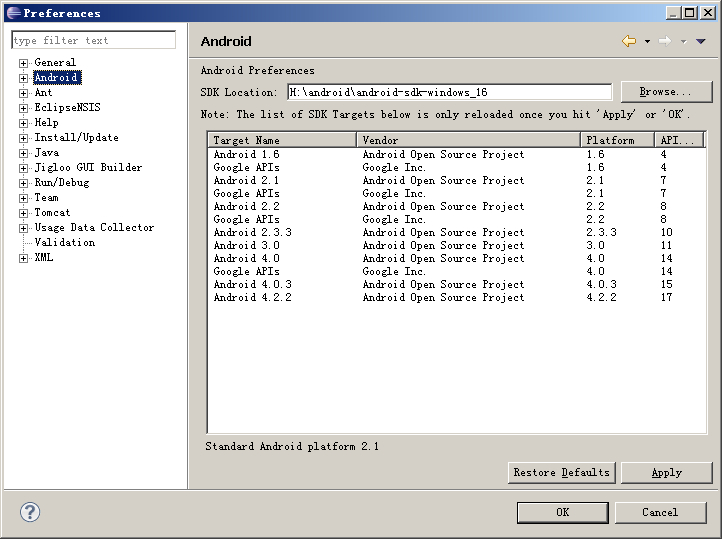Sort by Vendor column header
Viewport: 722px width, 539px height.
coord(468,140)
